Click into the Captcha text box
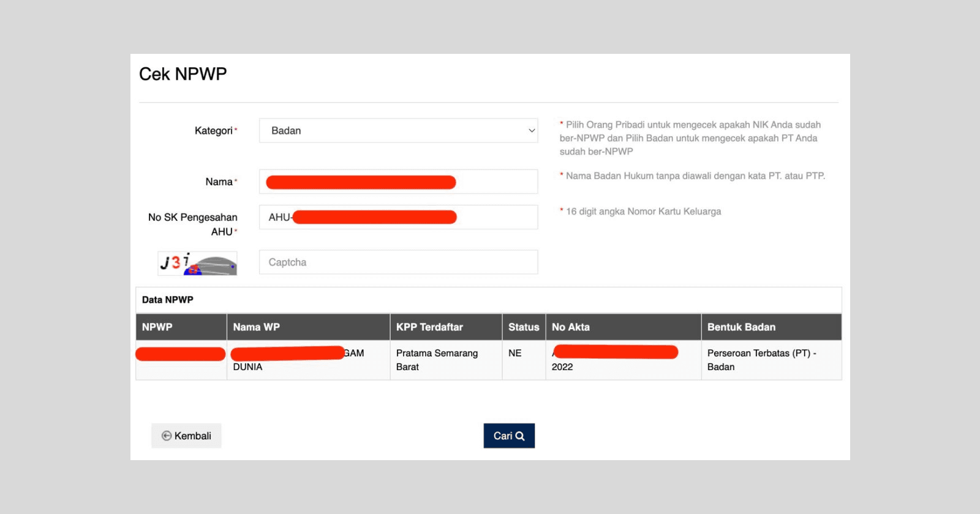This screenshot has height=514, width=980. pyautogui.click(x=398, y=262)
